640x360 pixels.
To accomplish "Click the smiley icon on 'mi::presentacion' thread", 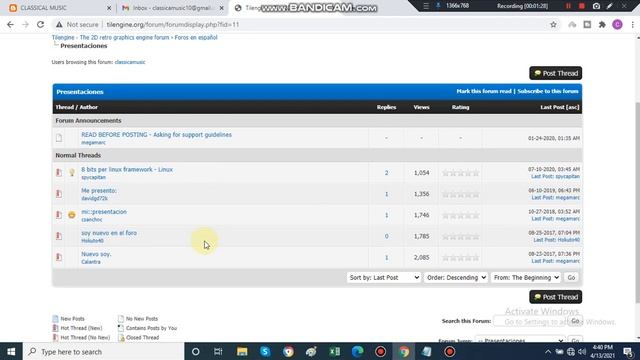I will point(72,215).
